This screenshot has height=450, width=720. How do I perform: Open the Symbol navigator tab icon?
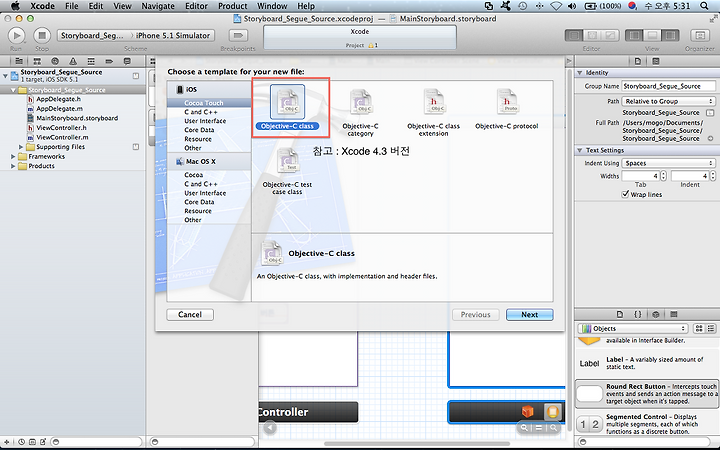(x=37, y=61)
